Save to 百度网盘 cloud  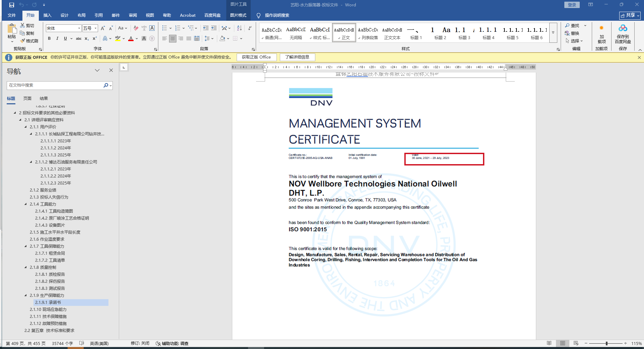click(x=623, y=33)
